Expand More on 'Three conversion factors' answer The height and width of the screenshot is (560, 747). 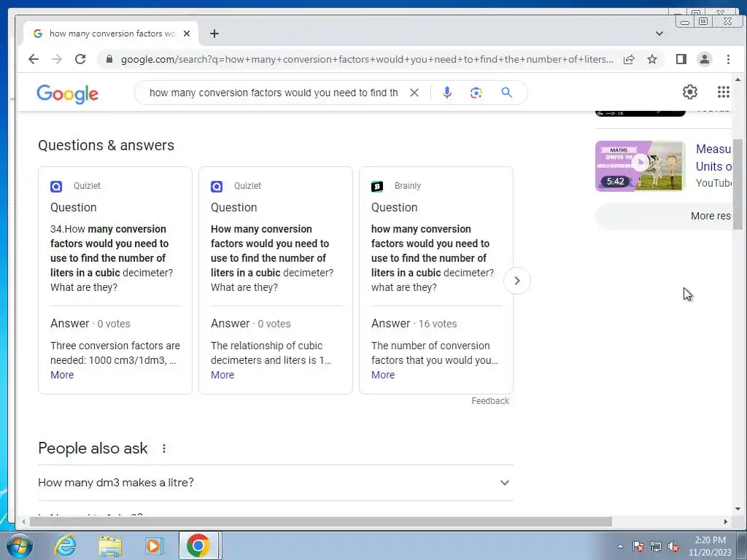pos(62,375)
